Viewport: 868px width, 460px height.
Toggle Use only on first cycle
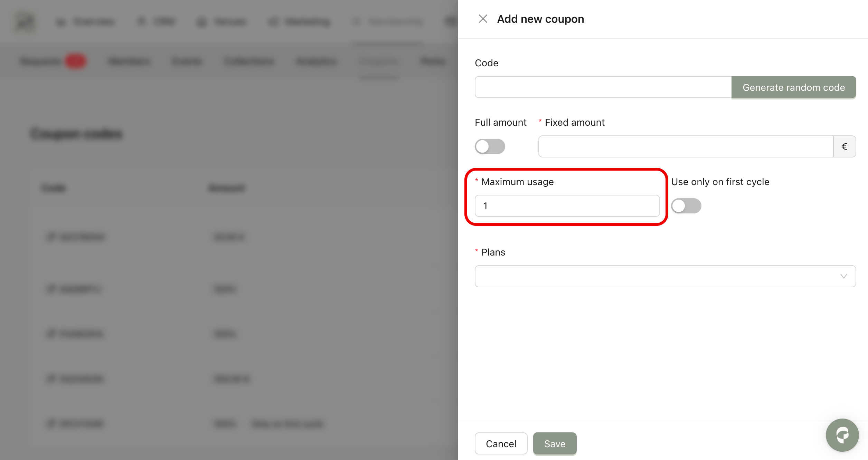point(686,206)
